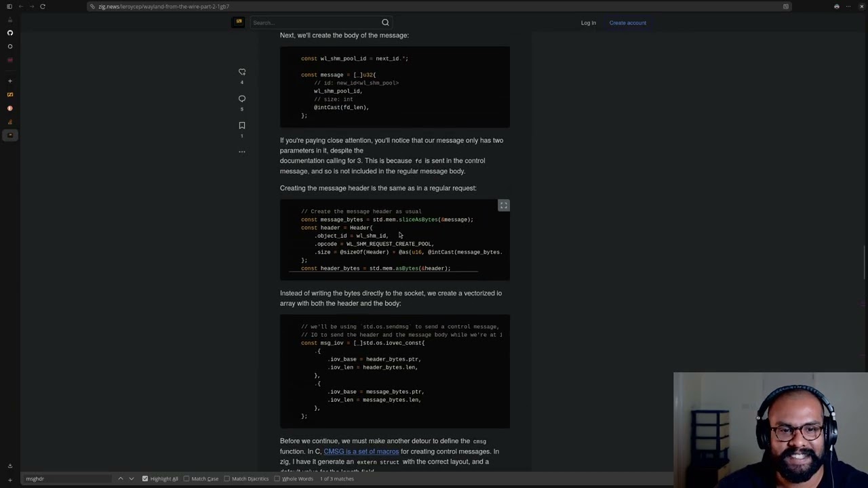Open the circle icon pinned tab

tap(9, 46)
